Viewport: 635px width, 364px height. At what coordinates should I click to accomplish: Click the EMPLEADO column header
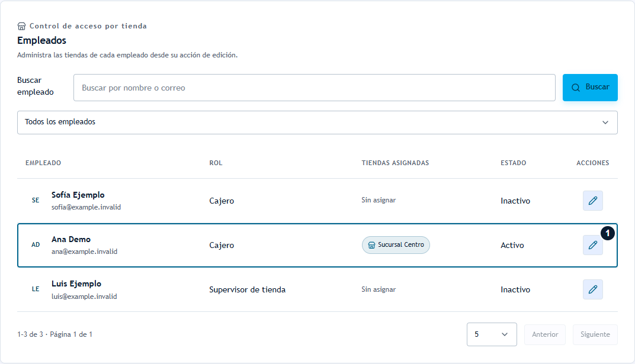(43, 163)
